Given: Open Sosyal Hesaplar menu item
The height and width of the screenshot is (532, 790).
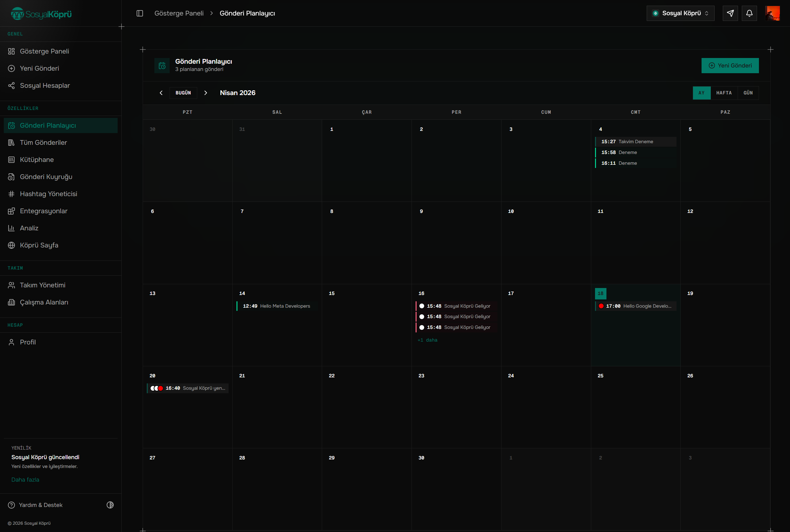Looking at the screenshot, I should point(61,86).
